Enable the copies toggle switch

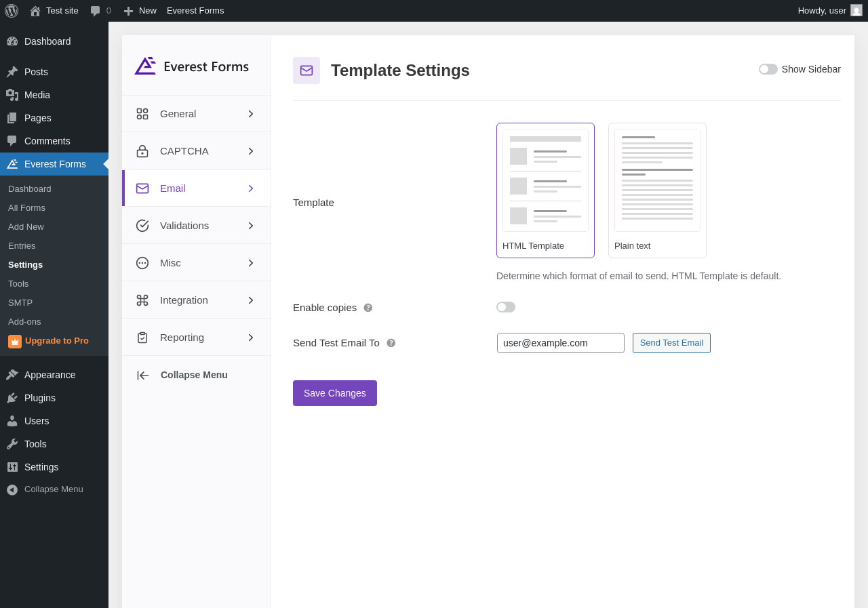click(506, 307)
